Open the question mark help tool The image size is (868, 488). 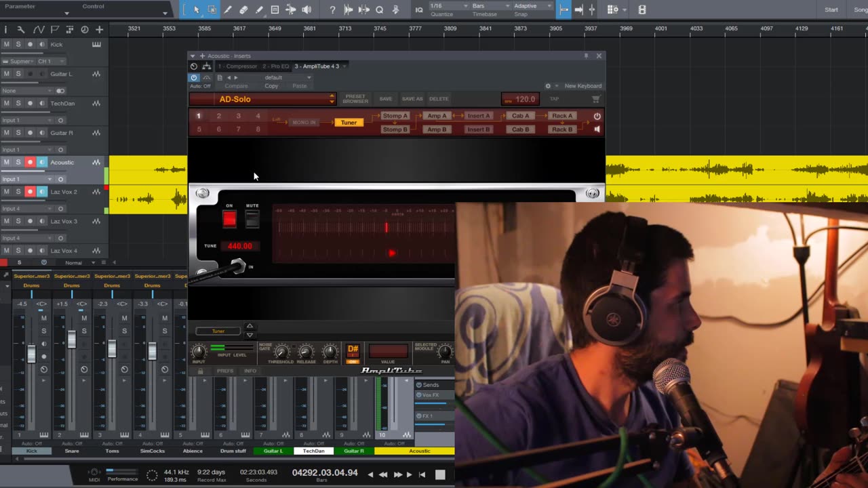pyautogui.click(x=332, y=9)
